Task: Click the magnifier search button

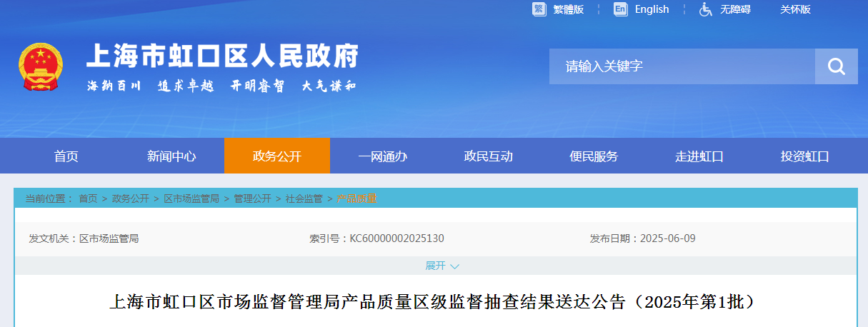Action: (836, 66)
